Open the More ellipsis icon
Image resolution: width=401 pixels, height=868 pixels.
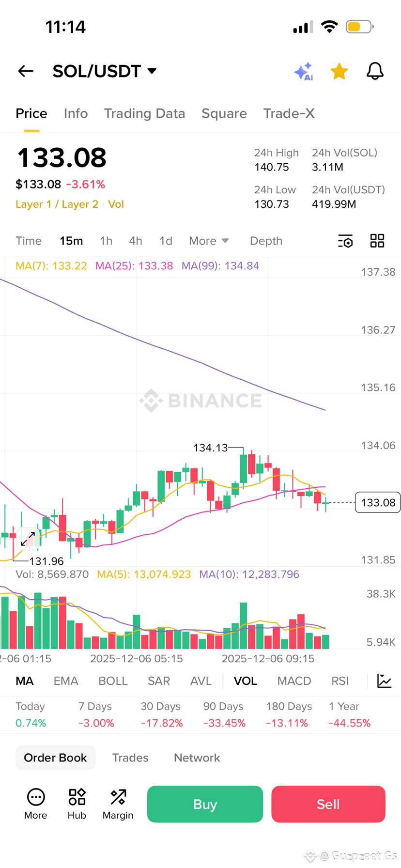(x=36, y=804)
